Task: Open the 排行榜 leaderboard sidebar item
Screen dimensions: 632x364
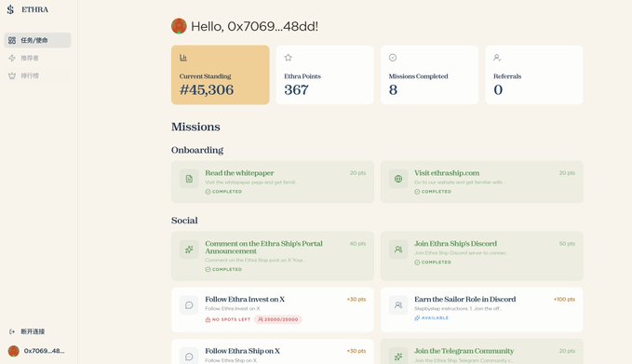Action: tap(37, 75)
